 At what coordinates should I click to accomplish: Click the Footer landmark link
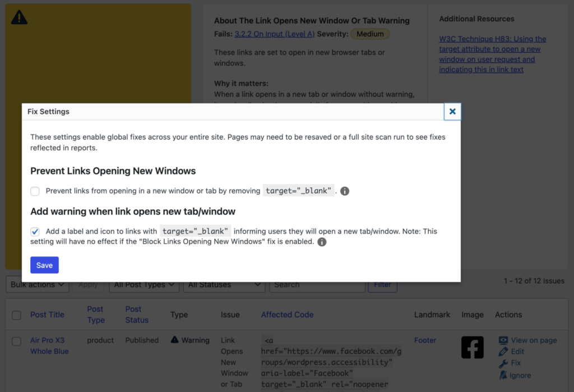[x=425, y=340]
